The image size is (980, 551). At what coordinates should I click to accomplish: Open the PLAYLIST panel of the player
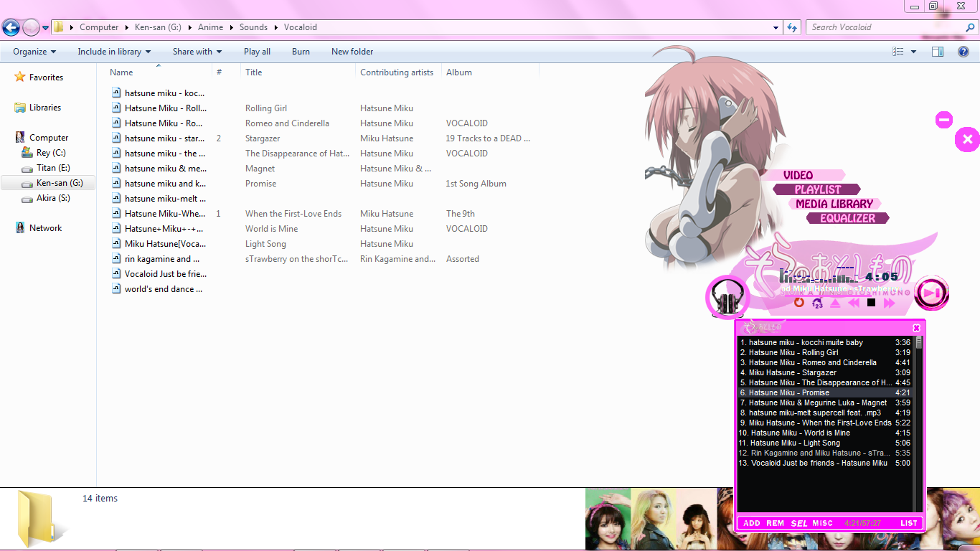pos(817,189)
